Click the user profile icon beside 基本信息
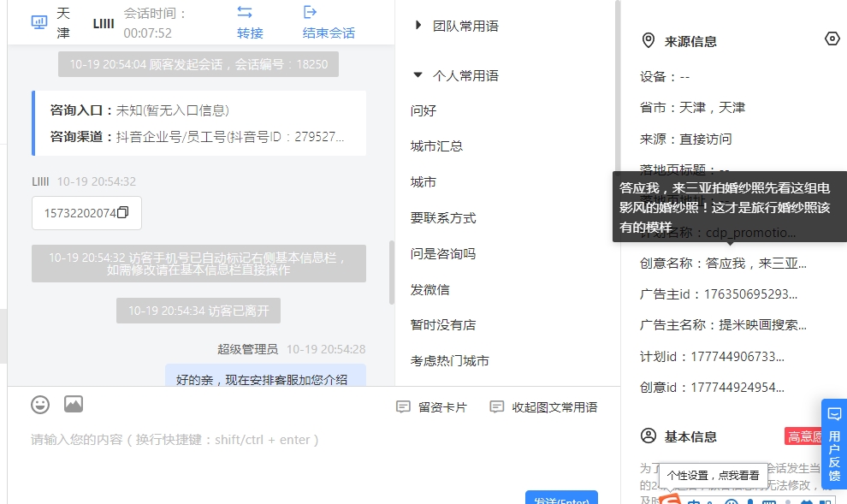Screen dimensions: 847x504 649,436
